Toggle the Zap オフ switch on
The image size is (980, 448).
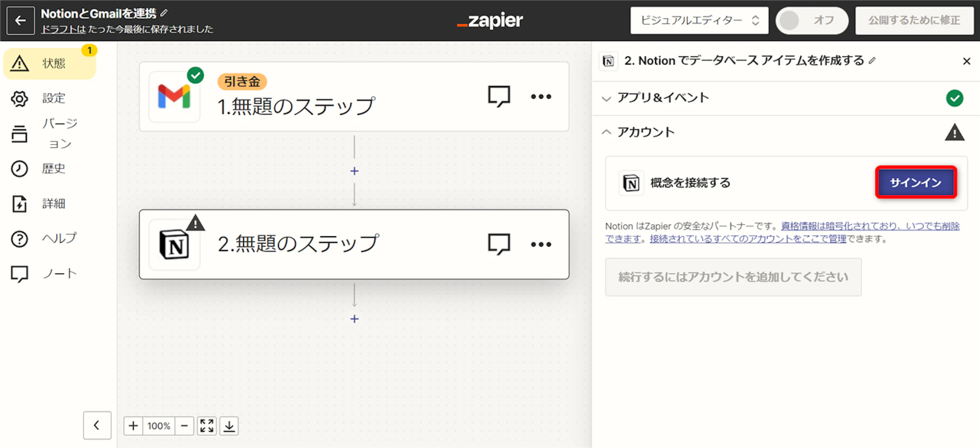point(812,21)
